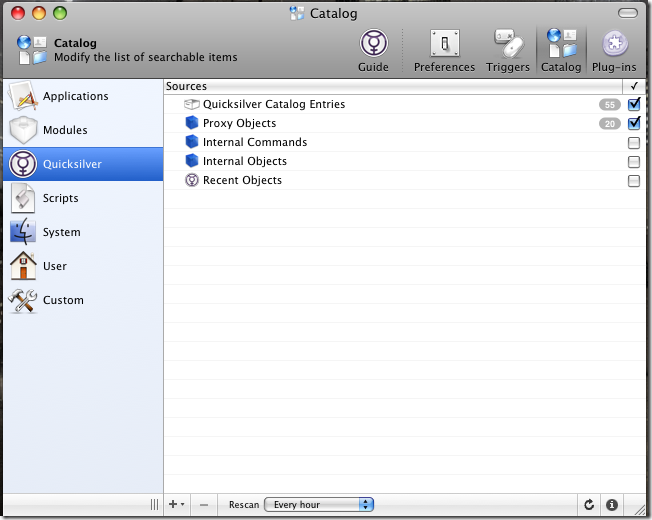Select Scripts in the sidebar
Image resolution: width=652 pixels, height=520 pixels.
pyautogui.click(x=83, y=198)
